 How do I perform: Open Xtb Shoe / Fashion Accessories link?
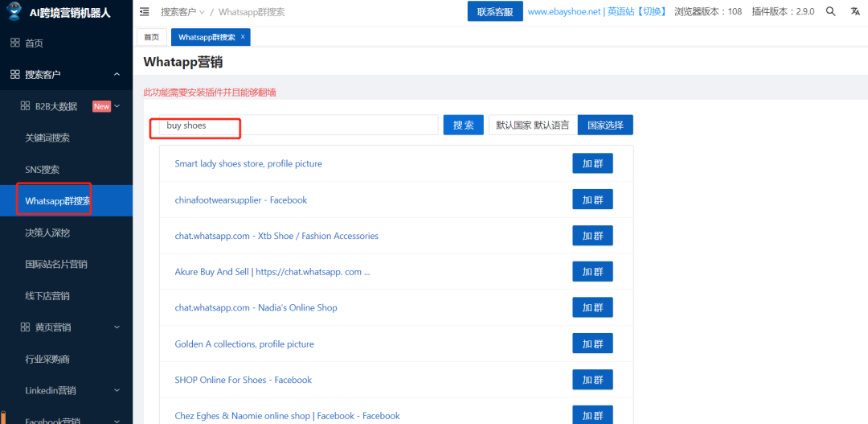(x=276, y=236)
